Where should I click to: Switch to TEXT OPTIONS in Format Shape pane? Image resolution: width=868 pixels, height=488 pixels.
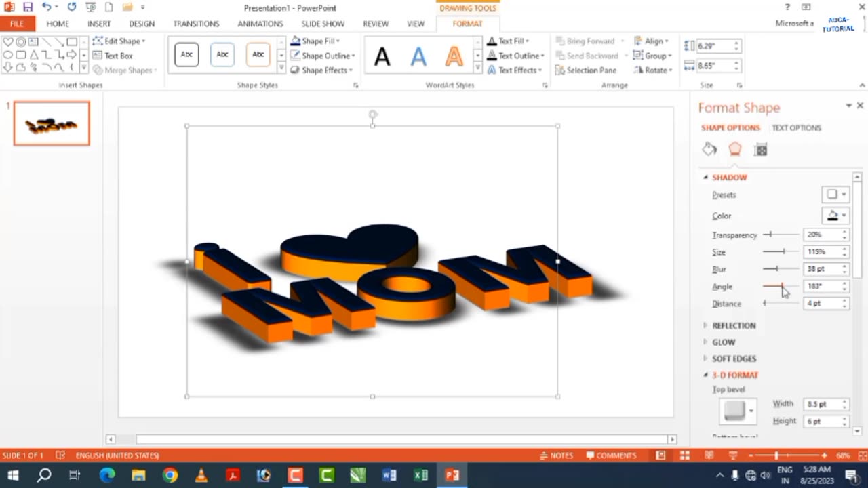pos(796,127)
